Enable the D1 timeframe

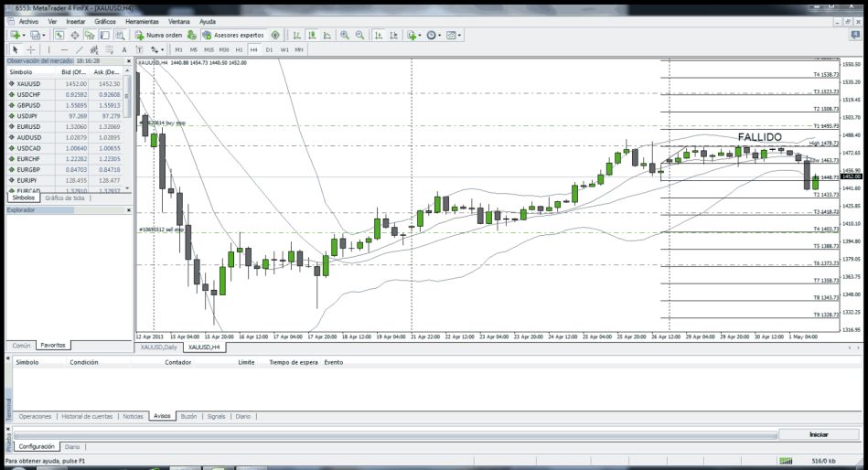pyautogui.click(x=269, y=49)
